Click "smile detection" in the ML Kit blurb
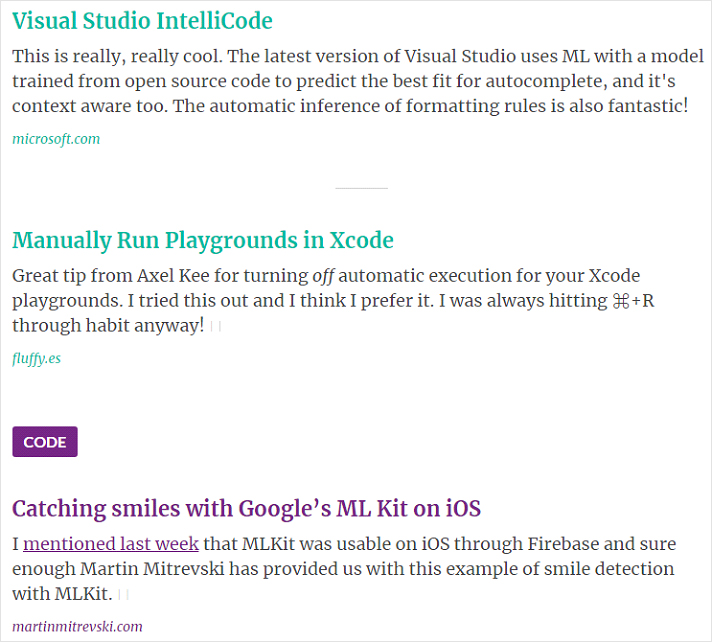712x642 pixels. [618, 570]
